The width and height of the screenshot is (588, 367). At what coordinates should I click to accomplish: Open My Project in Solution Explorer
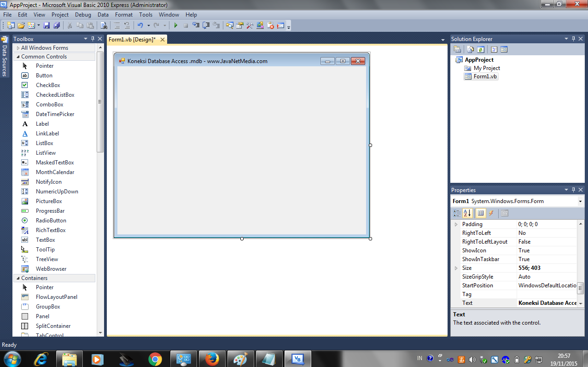click(486, 68)
